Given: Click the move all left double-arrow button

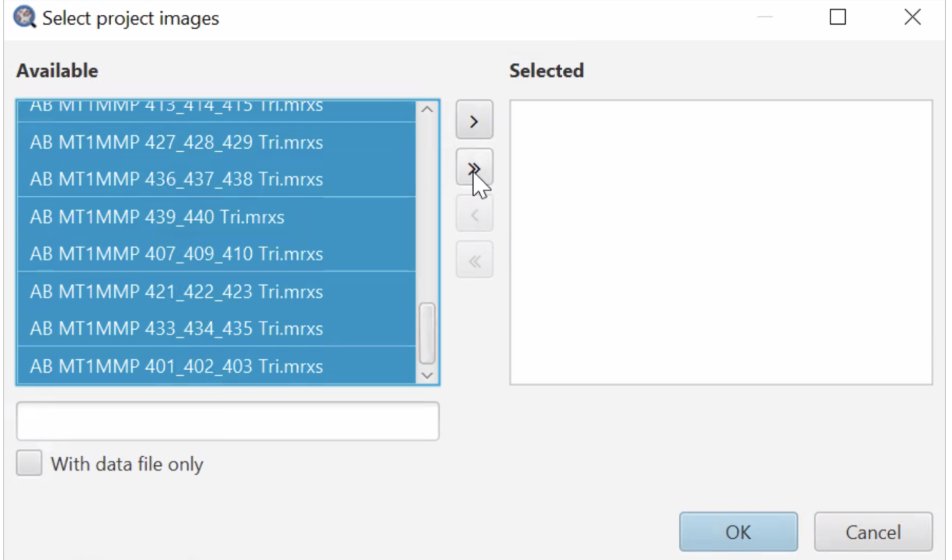Looking at the screenshot, I should pos(474,261).
